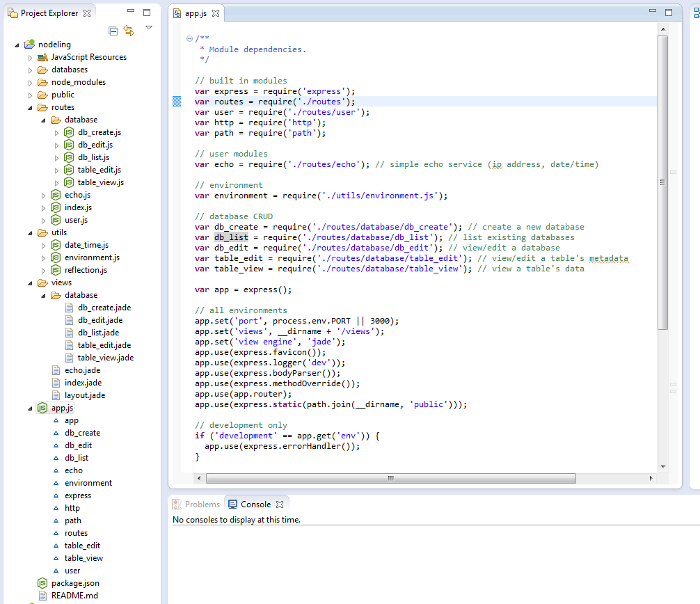
Task: Click the table_view.jade file icon
Action: coord(69,358)
